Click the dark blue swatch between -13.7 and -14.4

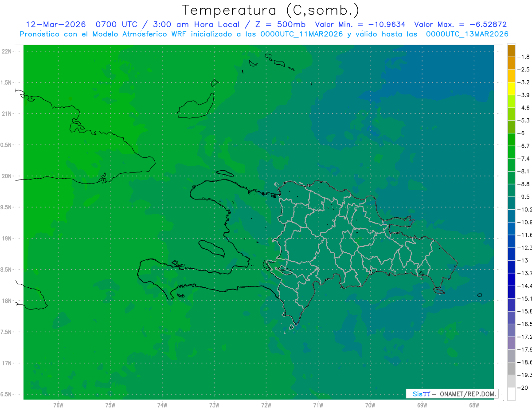[x=511, y=279]
